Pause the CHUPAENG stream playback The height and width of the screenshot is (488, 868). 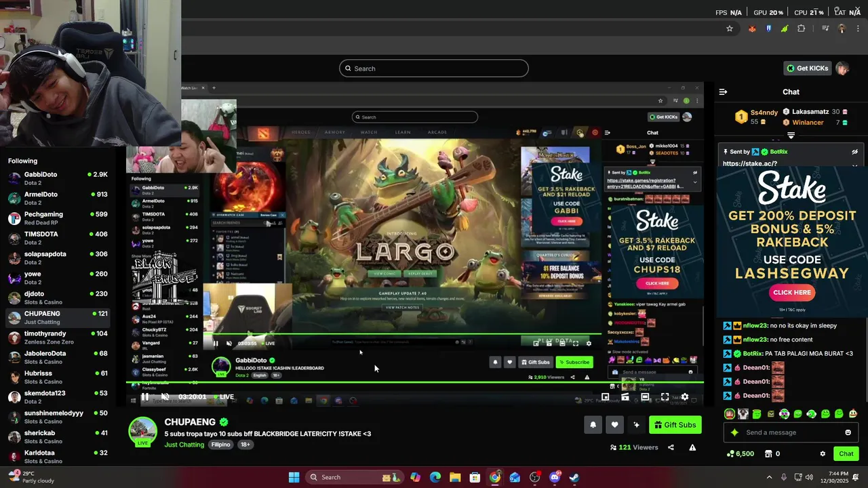coord(144,397)
